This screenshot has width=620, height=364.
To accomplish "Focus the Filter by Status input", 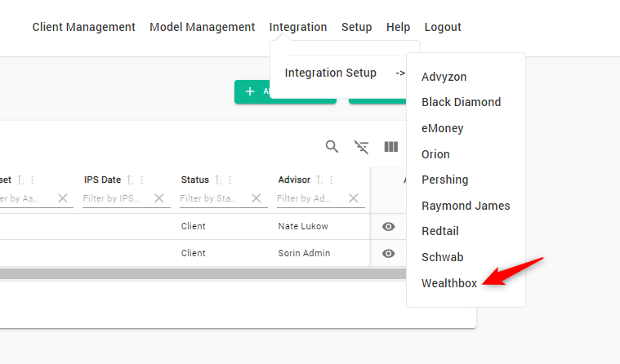I will coord(214,198).
